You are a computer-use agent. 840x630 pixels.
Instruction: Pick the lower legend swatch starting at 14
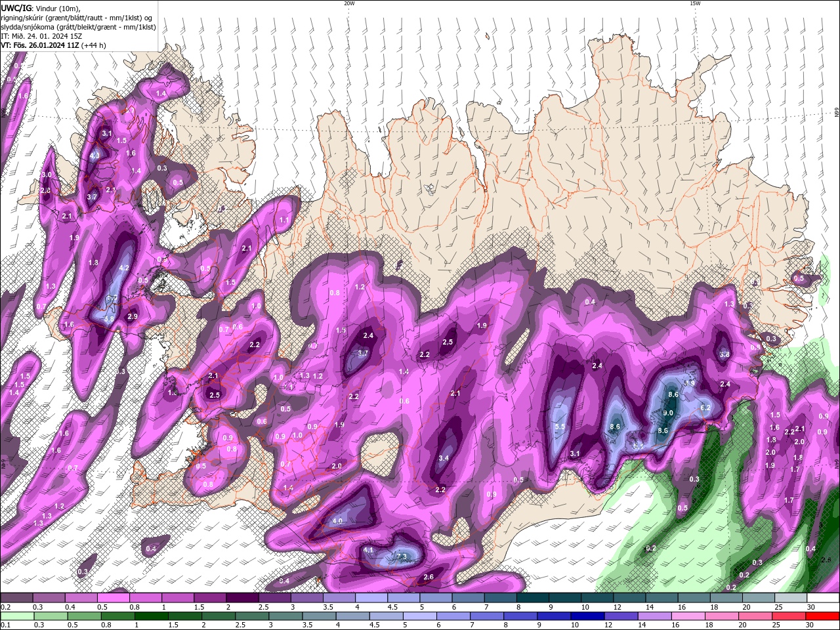(655, 616)
